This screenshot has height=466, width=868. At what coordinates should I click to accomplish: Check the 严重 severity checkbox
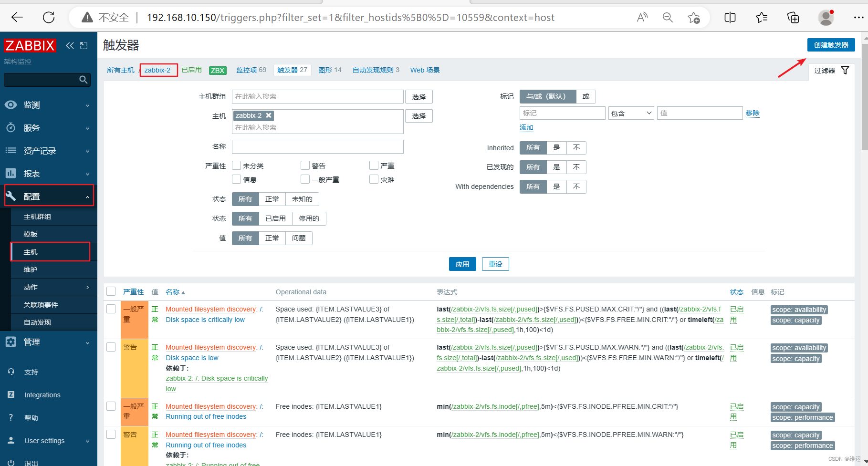coord(374,166)
